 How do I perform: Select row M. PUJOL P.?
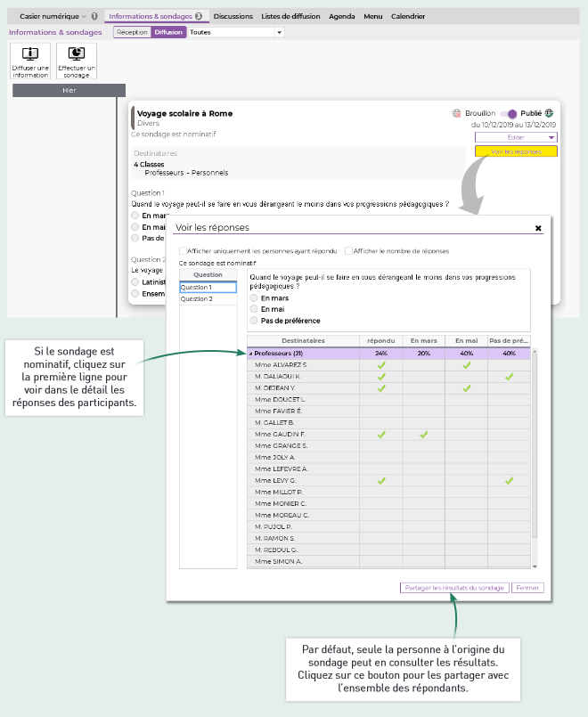[x=388, y=526]
